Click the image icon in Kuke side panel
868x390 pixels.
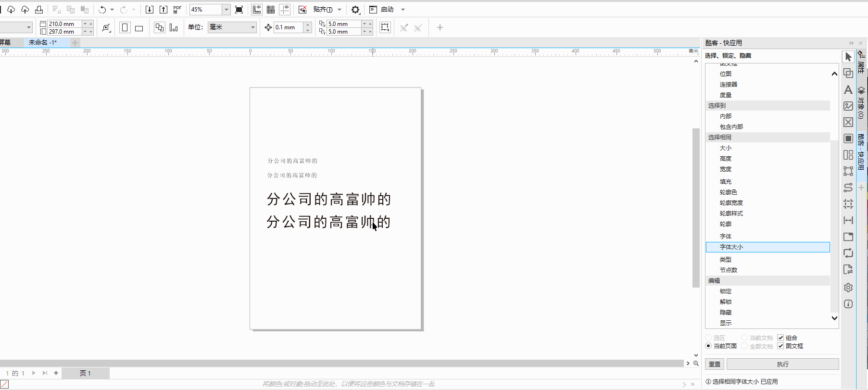pos(848,106)
